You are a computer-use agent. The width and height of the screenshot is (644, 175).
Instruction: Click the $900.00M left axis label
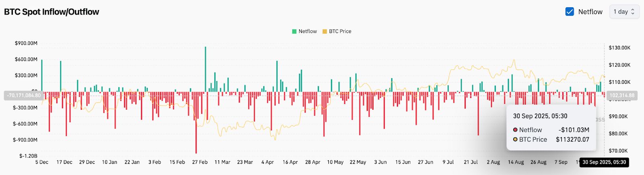[x=26, y=43]
